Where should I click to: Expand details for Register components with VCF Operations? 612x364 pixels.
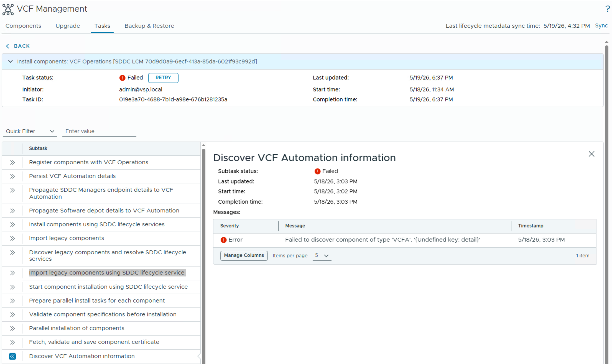tap(12, 162)
